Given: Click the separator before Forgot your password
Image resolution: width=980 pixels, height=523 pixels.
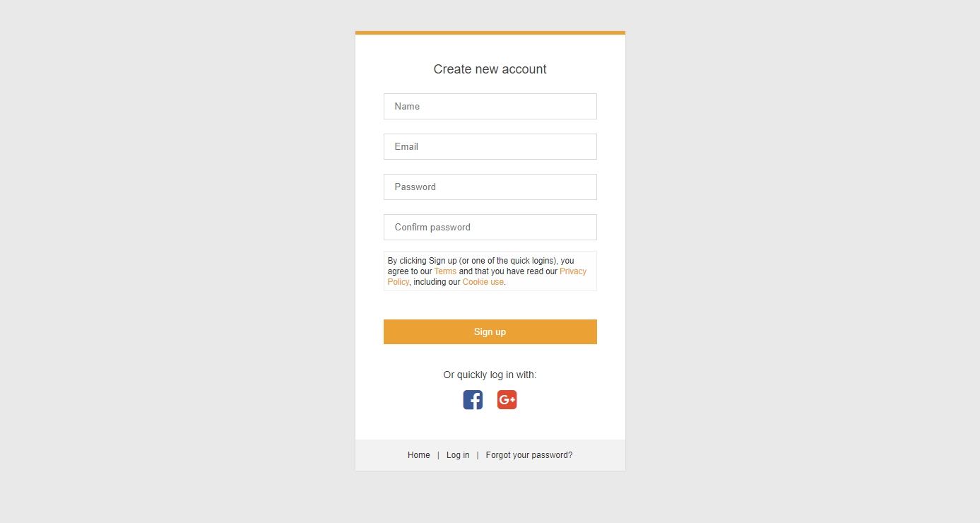Looking at the screenshot, I should click(478, 455).
